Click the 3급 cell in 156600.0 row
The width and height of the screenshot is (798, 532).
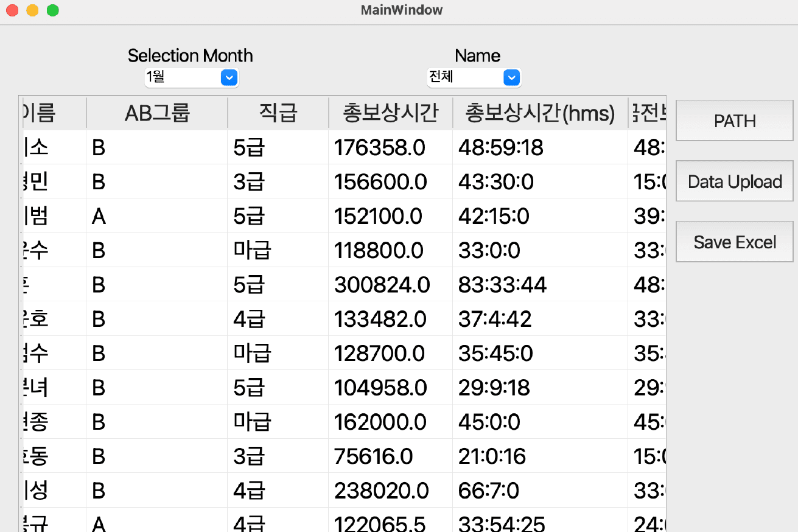(278, 181)
